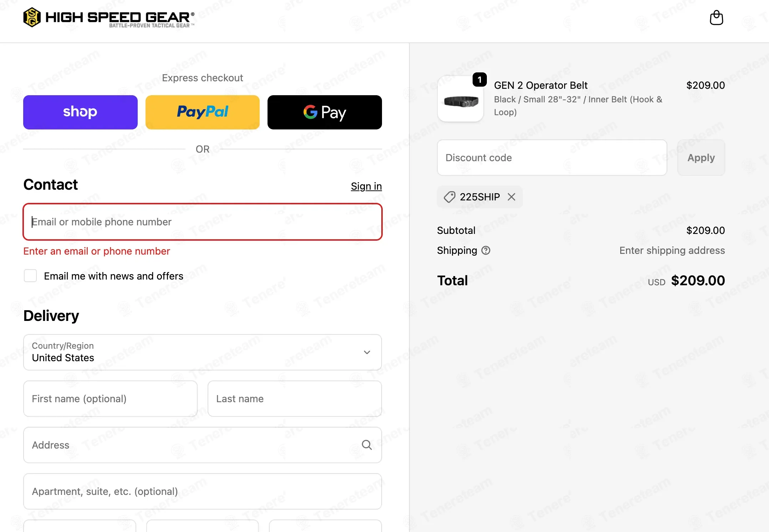Choose the Google Pay express option
769x532 pixels.
[x=324, y=112]
